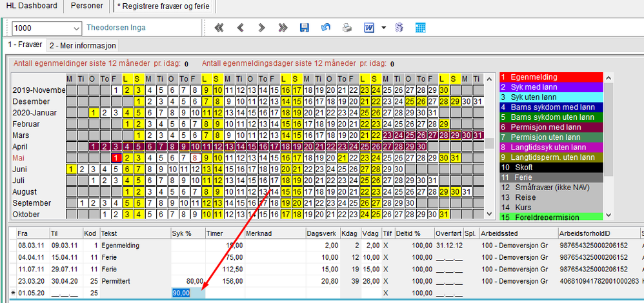Toggle Tilf mark on the Egenmelding row
The width and height of the screenshot is (644, 303).
coord(387,246)
